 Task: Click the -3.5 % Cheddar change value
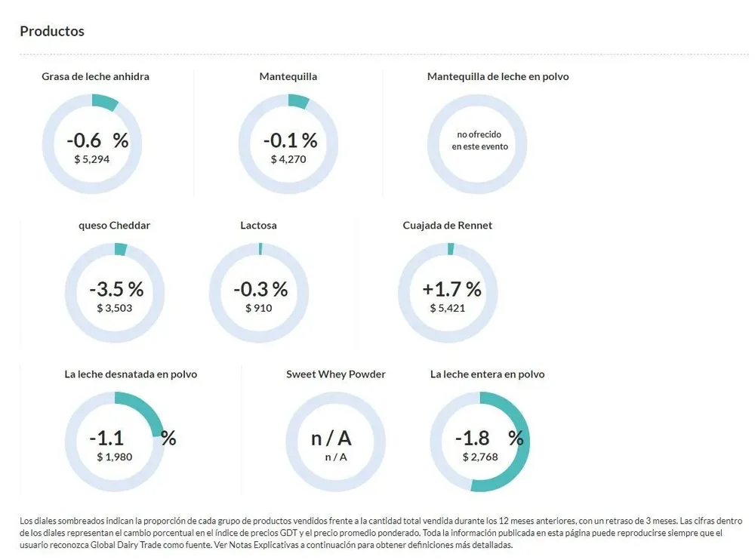pos(116,289)
